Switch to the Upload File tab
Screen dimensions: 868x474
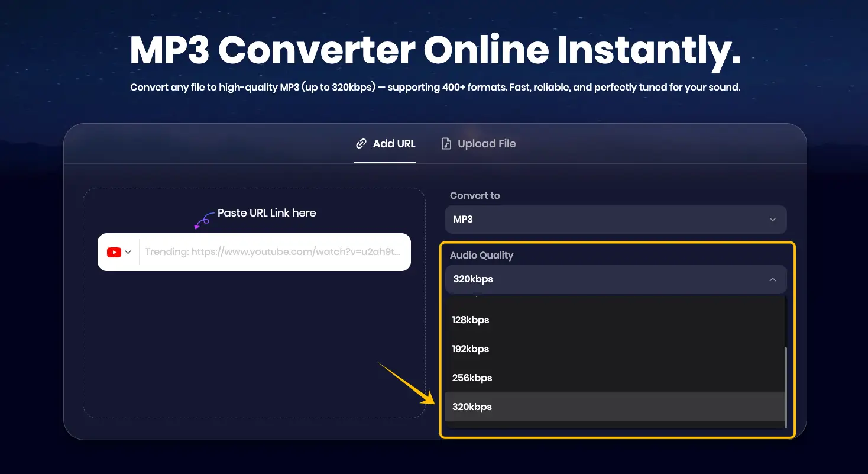[479, 144]
